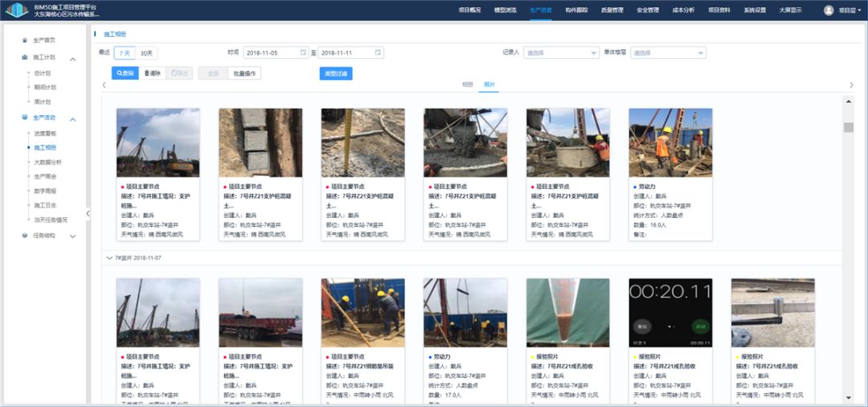Open 模型浏览 in top navigation
Image resolution: width=868 pixels, height=407 pixels.
(x=506, y=10)
